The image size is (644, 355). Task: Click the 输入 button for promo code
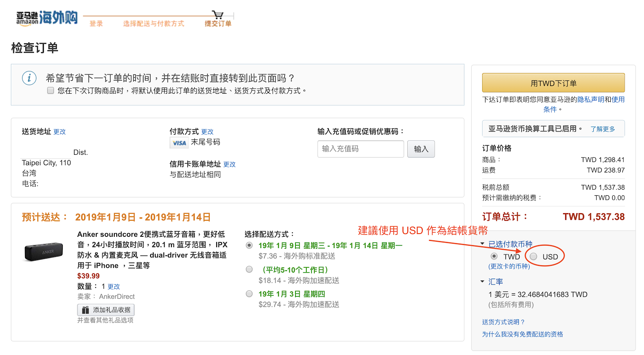point(421,149)
